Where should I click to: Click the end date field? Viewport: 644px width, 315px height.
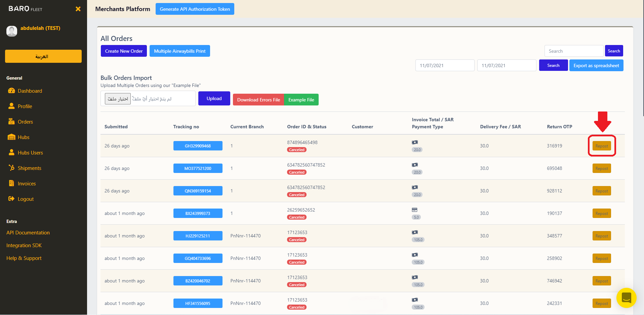(x=507, y=65)
